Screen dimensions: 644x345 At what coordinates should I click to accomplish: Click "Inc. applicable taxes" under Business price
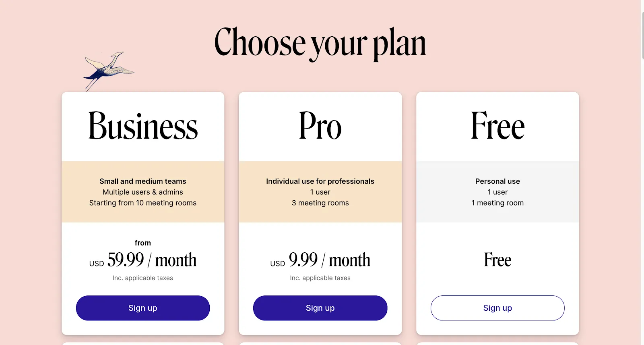(x=143, y=278)
